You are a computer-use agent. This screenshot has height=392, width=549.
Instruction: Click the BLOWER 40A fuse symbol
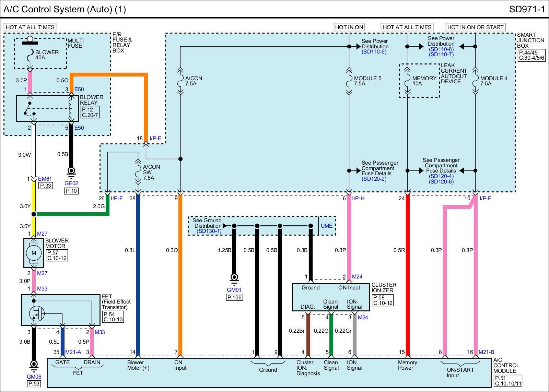[30, 55]
